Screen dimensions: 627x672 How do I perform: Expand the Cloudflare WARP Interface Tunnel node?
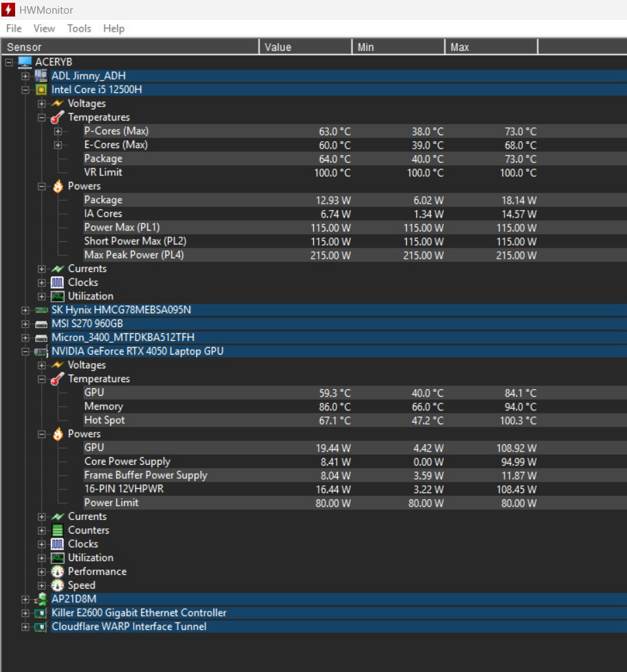click(x=25, y=627)
